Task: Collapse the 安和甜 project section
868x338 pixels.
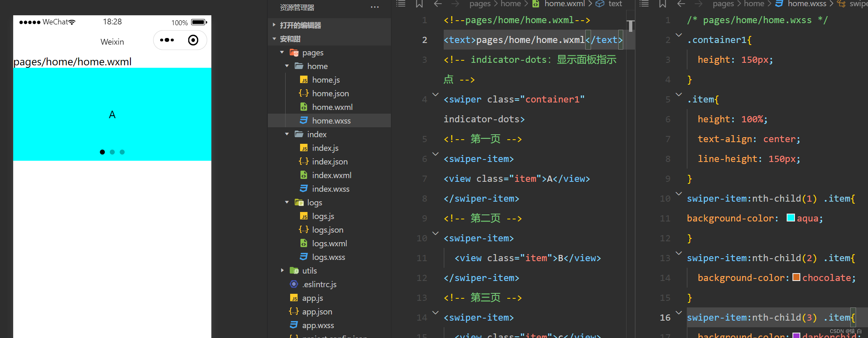Action: click(x=329, y=39)
